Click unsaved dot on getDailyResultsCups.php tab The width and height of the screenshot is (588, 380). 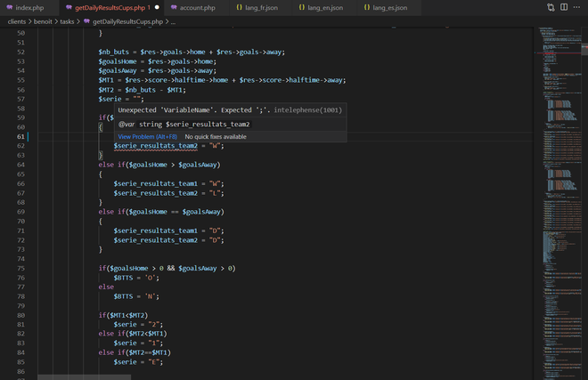pos(157,7)
